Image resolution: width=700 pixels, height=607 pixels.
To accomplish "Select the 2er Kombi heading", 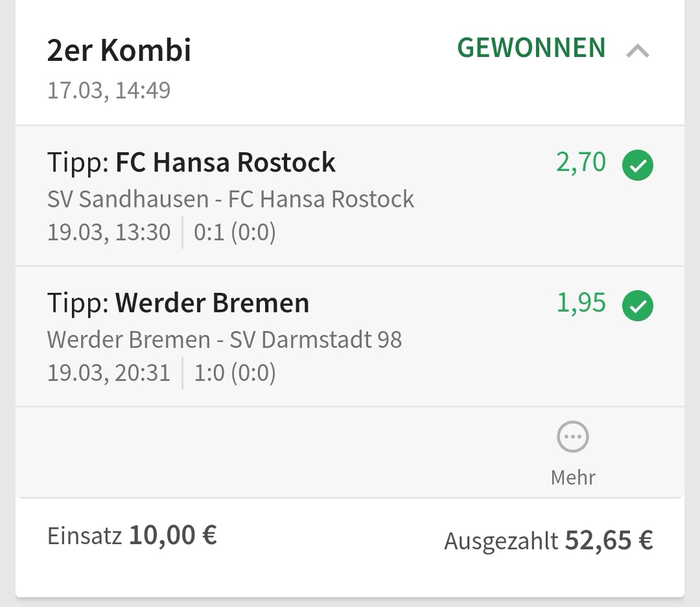I will click(x=119, y=51).
